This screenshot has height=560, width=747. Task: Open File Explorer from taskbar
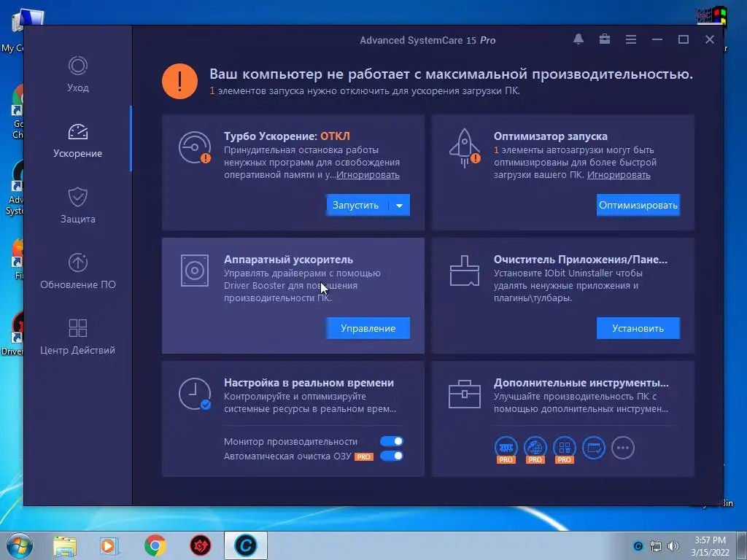pos(65,545)
